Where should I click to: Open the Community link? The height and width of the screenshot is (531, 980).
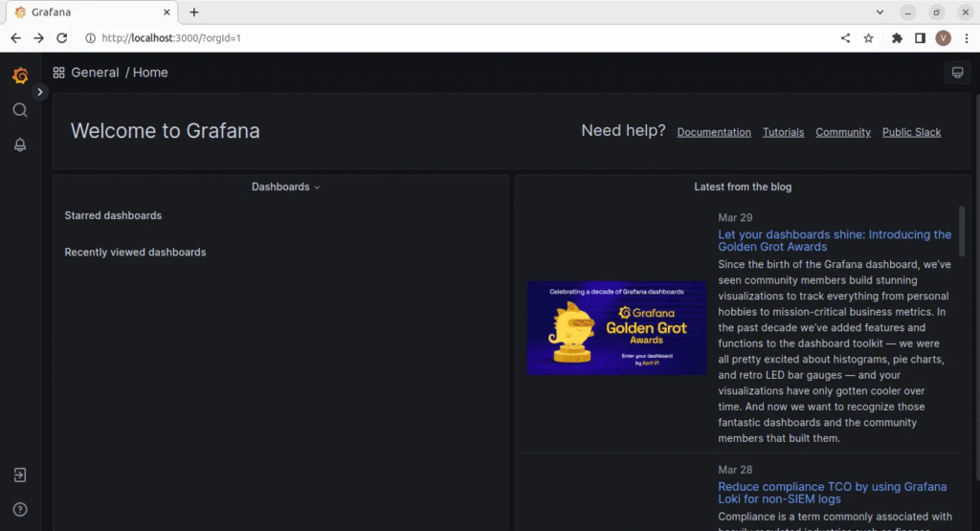click(x=843, y=132)
